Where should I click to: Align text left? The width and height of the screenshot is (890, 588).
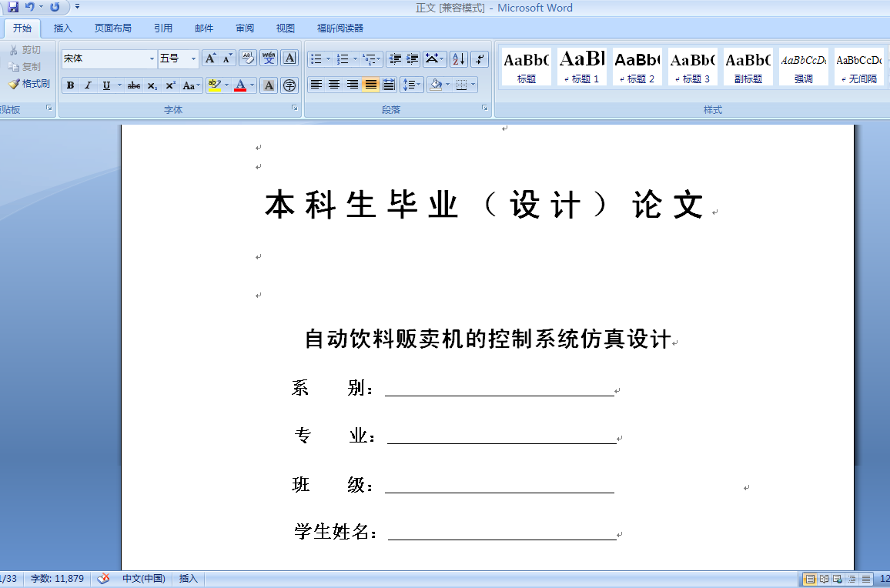(x=316, y=85)
